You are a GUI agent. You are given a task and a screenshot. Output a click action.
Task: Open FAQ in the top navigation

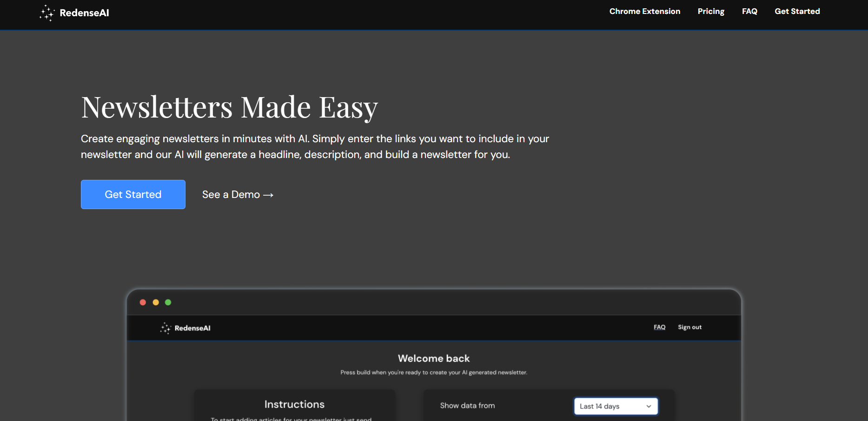pyautogui.click(x=749, y=11)
